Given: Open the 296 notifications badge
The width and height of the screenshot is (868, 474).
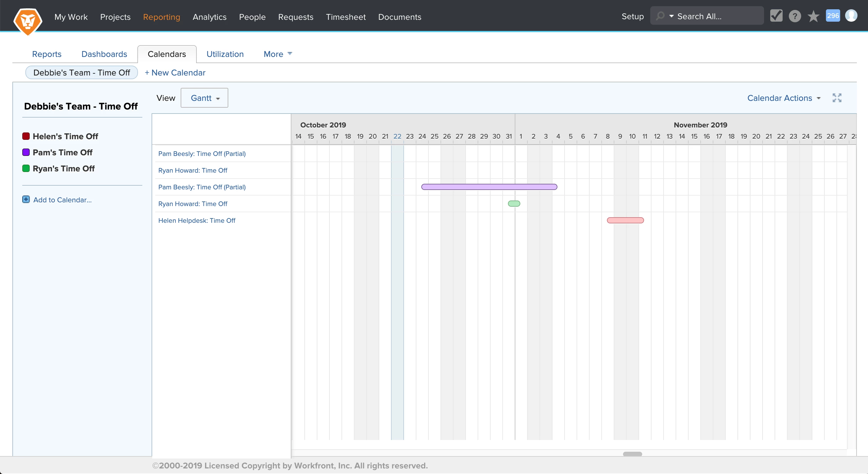Looking at the screenshot, I should tap(833, 16).
